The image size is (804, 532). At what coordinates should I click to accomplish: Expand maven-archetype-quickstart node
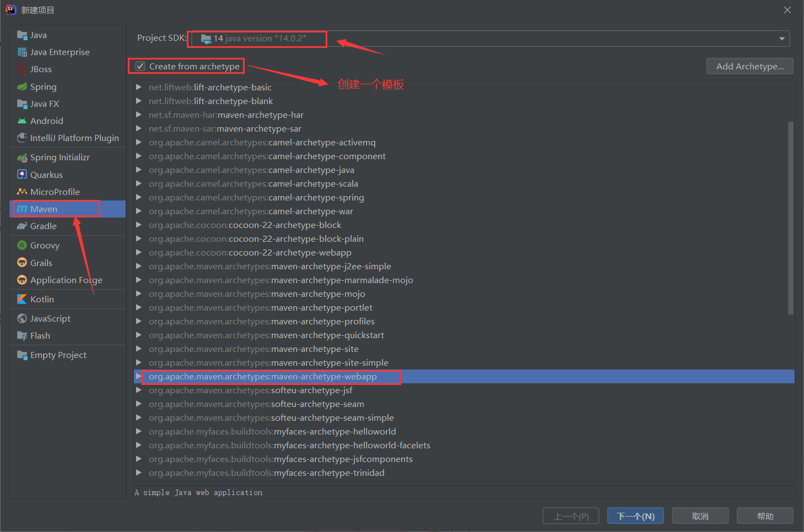point(139,335)
